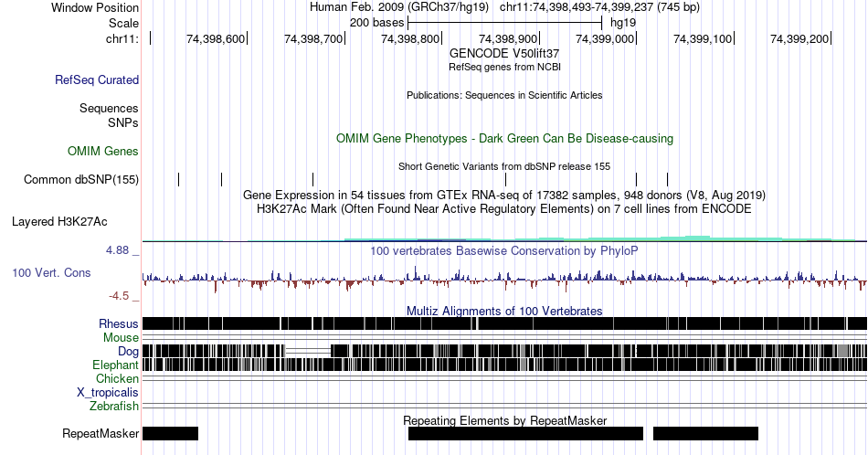Select the Layered H3K27Ac track label
This screenshot has width=868, height=455.
click(59, 221)
